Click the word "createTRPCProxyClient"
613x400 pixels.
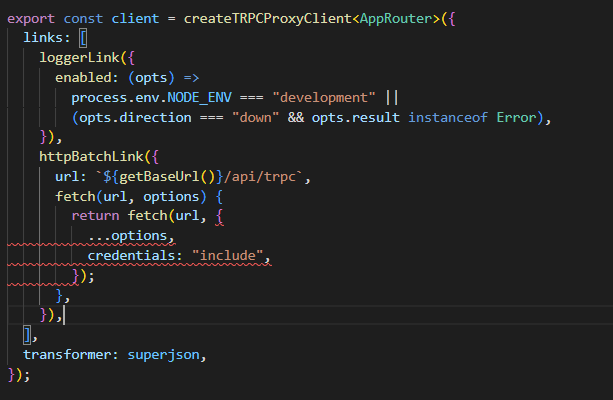(x=268, y=19)
